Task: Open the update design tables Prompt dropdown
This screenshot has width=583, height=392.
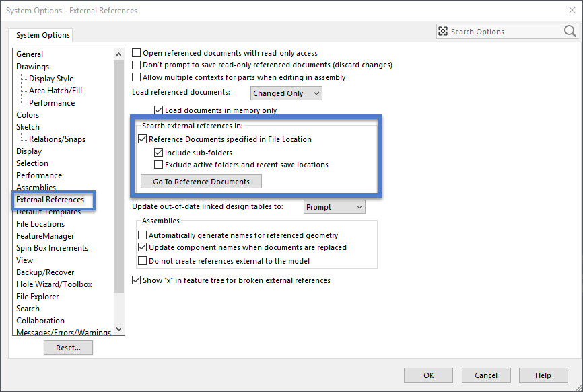Action: click(335, 207)
